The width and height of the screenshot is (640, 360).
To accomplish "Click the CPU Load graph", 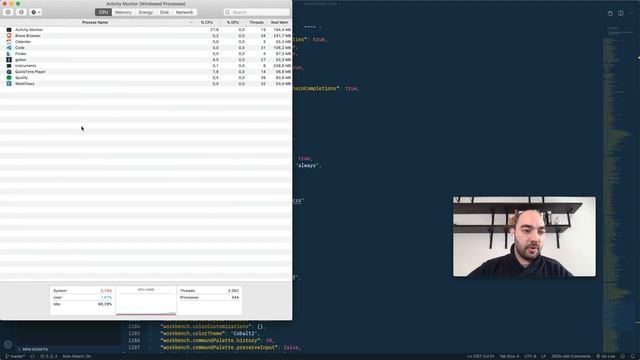I will point(146,301).
